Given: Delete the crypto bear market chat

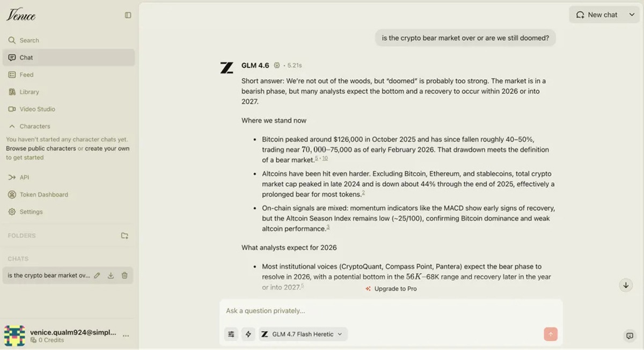Looking at the screenshot, I should 125,275.
